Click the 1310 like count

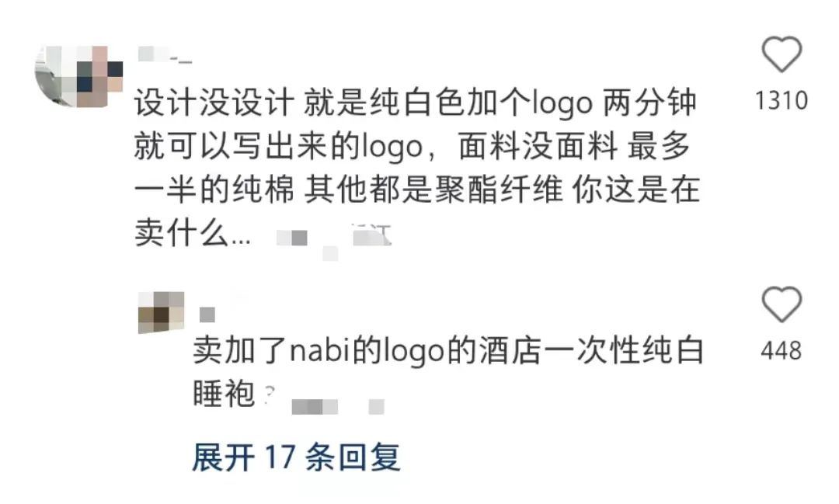point(782,101)
